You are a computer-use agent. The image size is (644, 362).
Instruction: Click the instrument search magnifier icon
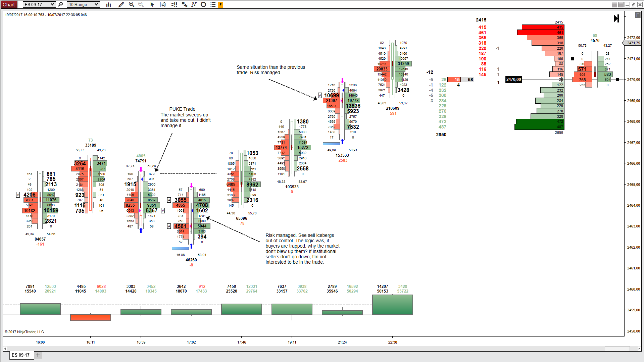[60, 4]
